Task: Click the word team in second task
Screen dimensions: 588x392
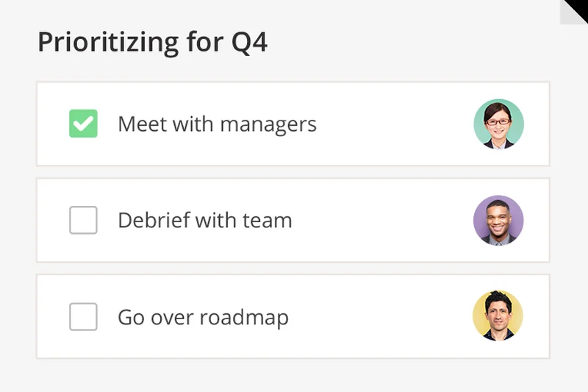Action: coord(269,220)
